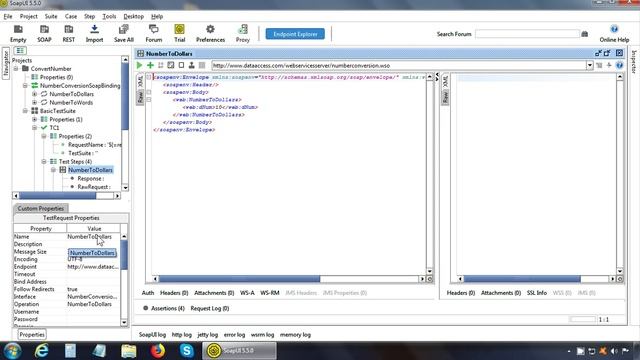640x360 pixels.
Task: Open the Tools menu
Action: 109,16
